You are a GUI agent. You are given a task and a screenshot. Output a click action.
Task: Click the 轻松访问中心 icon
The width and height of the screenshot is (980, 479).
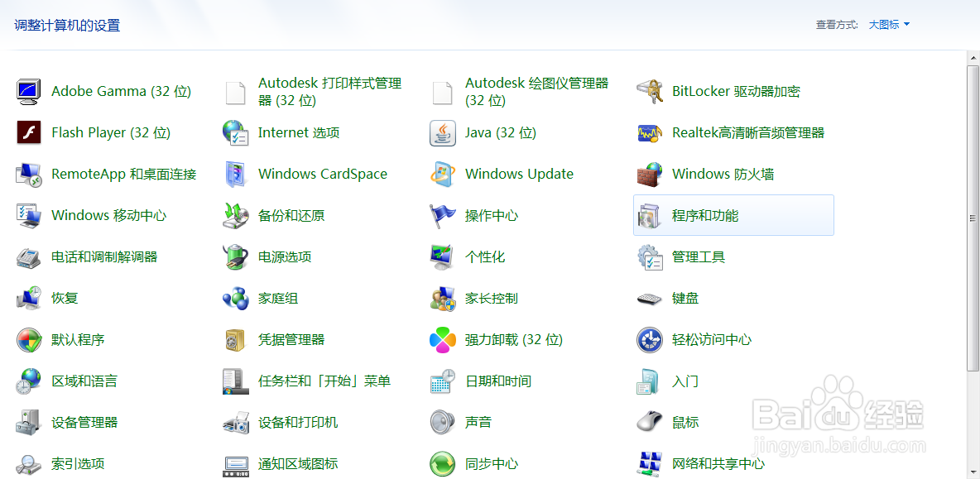click(650, 340)
